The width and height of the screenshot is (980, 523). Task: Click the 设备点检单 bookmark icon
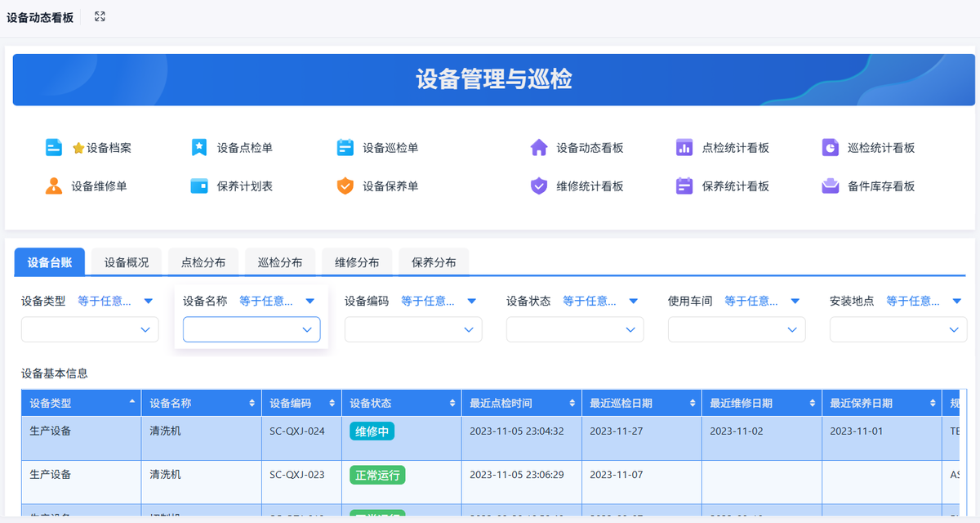point(199,148)
